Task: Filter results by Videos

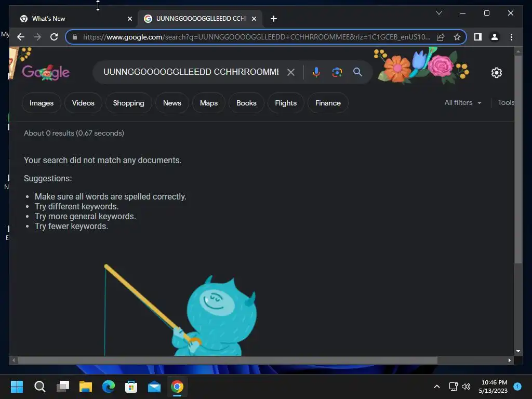Action: tap(83, 103)
